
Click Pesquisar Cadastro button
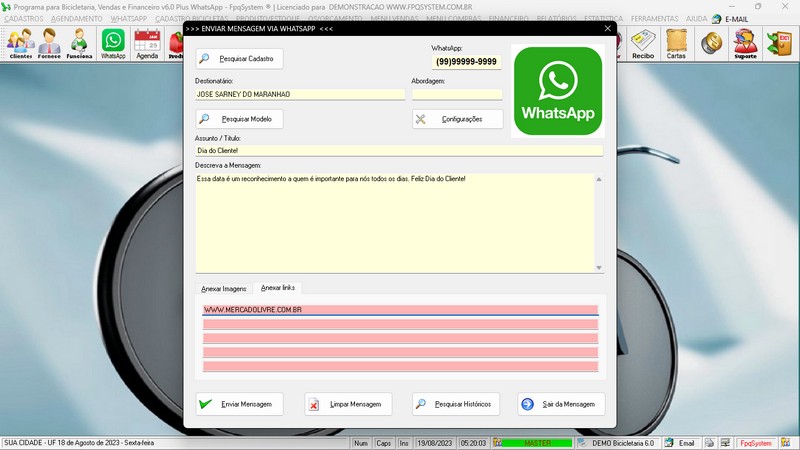[239, 59]
